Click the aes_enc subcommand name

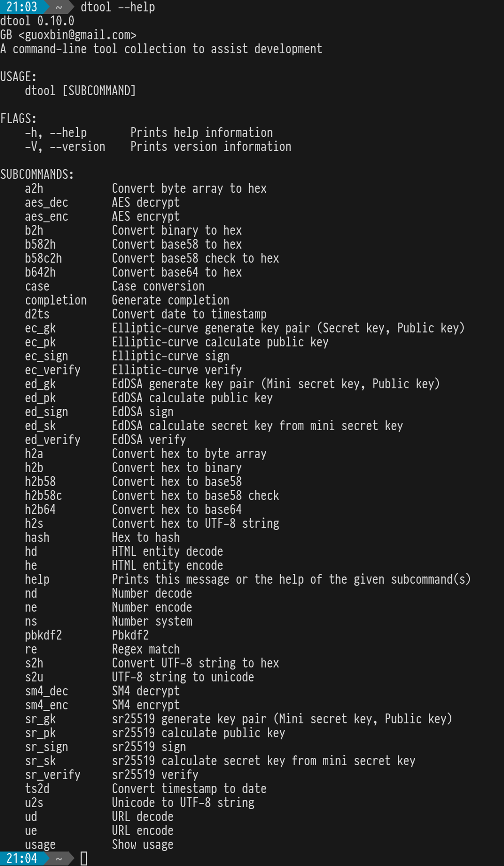pos(47,217)
